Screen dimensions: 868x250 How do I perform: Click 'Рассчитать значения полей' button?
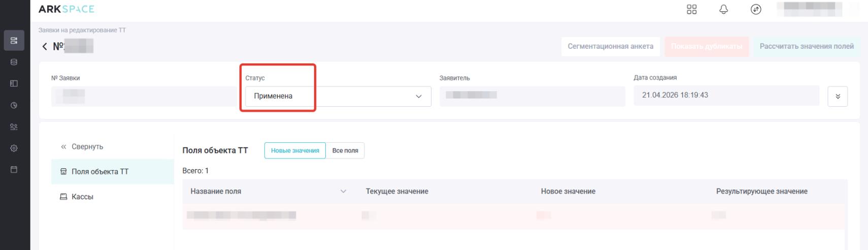tap(806, 47)
